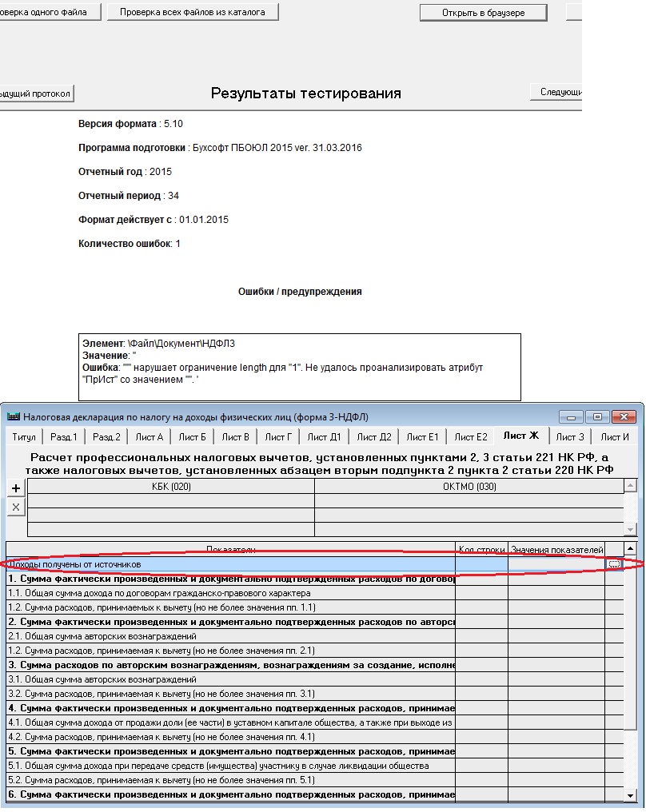Click the plus icon to add a KBK row
This screenshot has width=646, height=812.
click(x=16, y=488)
